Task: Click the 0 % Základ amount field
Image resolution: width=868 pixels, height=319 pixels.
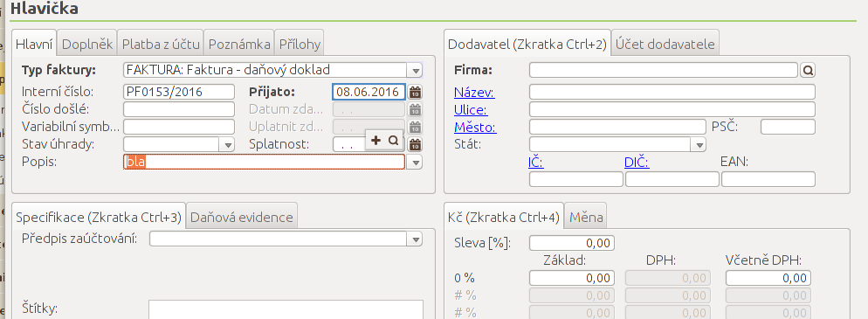Action: [572, 278]
